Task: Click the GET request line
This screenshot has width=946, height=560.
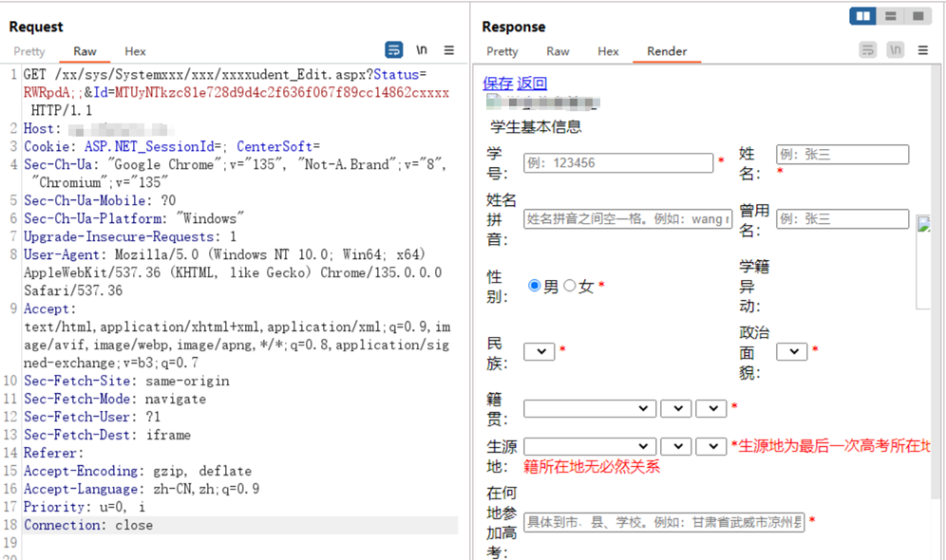Action: click(x=236, y=93)
